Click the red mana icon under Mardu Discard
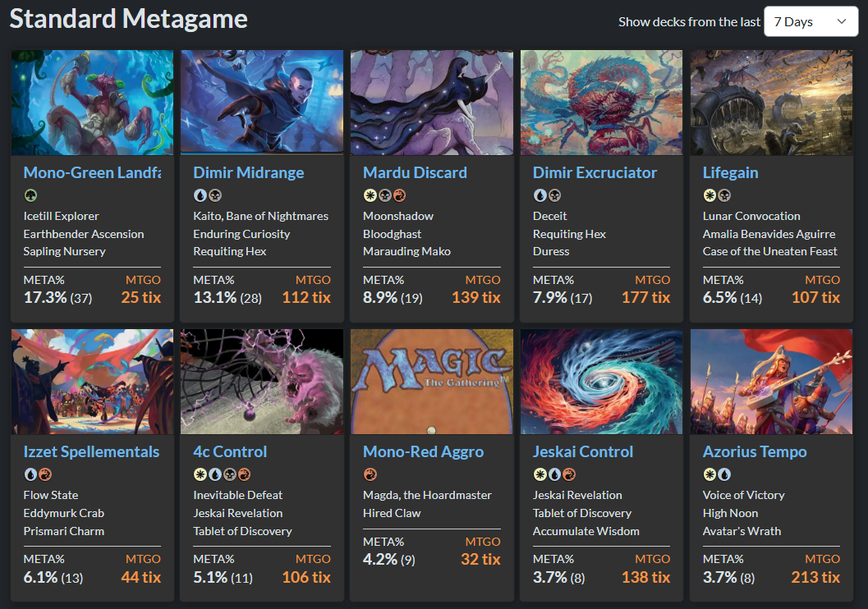This screenshot has height=609, width=868. coord(399,195)
